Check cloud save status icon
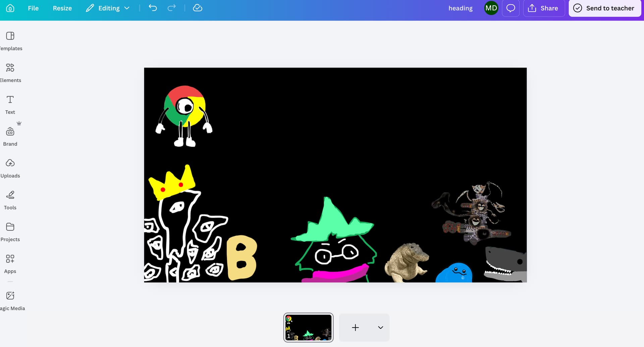Screen dimensions: 644x347 [198, 8]
